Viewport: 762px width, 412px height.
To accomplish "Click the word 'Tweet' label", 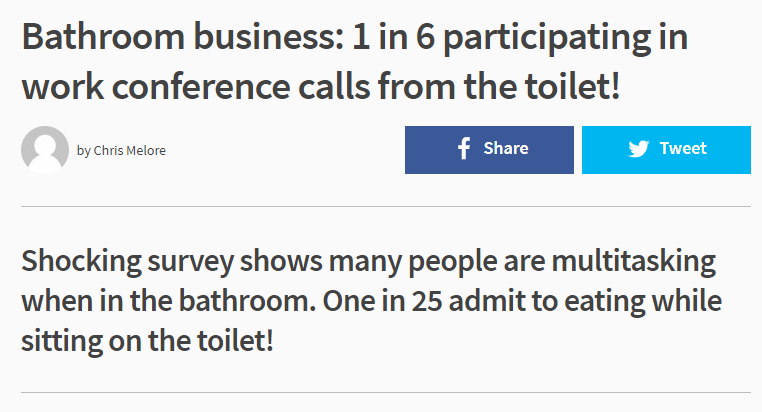I will [683, 148].
